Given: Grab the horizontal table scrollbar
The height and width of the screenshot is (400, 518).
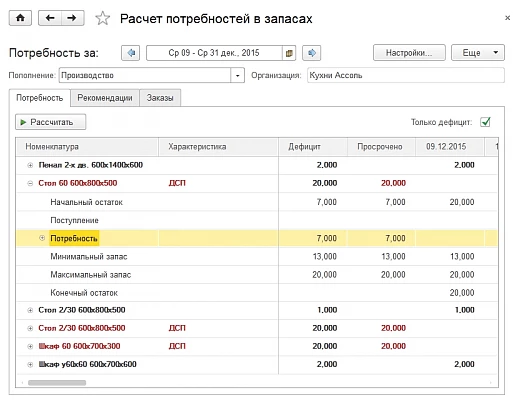Looking at the screenshot, I should pyautogui.click(x=57, y=383).
